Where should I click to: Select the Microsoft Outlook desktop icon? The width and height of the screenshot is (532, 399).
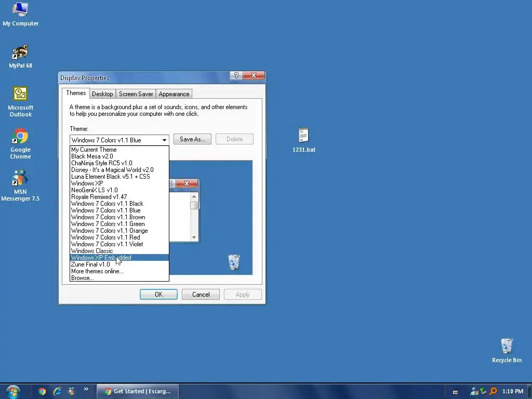tap(20, 101)
